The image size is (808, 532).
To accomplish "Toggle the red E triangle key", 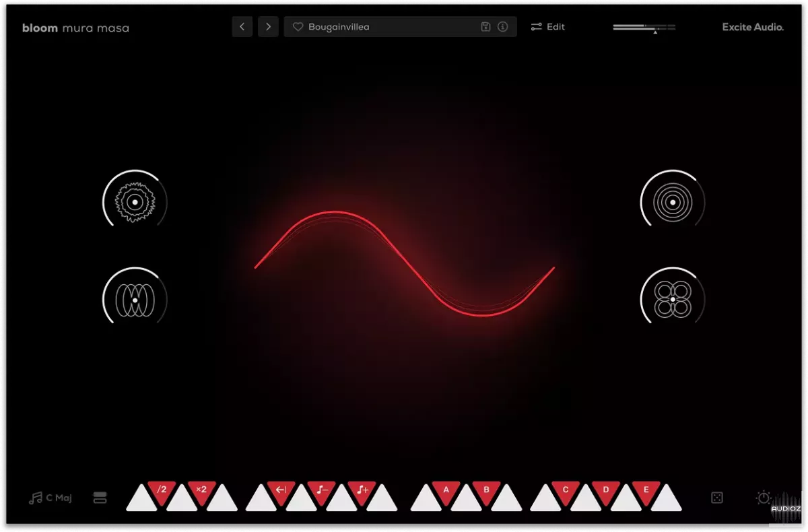I will coord(646,490).
